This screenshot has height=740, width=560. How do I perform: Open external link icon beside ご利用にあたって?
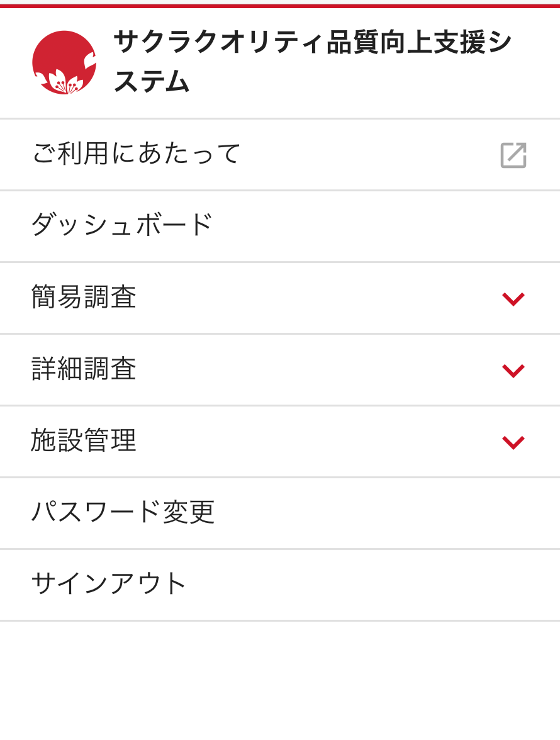pos(513,155)
